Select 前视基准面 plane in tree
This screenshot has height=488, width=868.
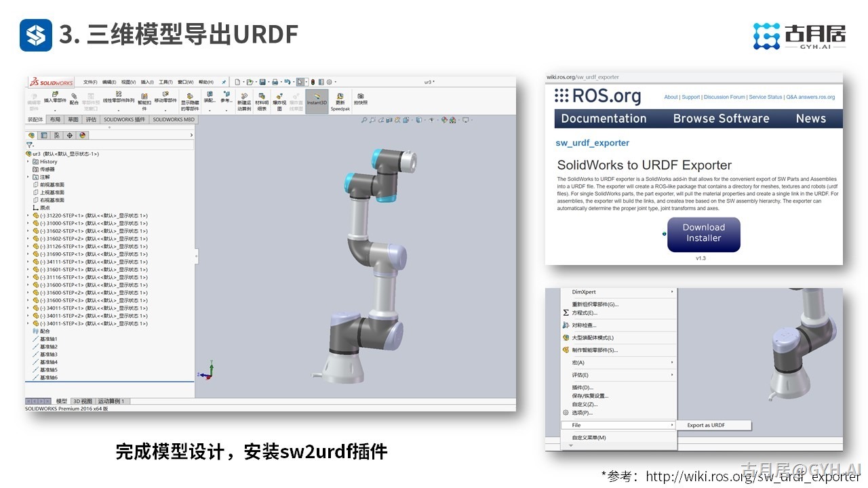click(x=48, y=184)
